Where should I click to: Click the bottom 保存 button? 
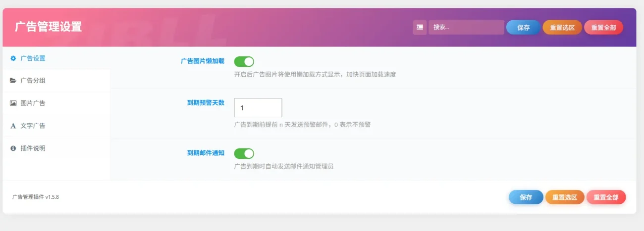click(x=526, y=197)
